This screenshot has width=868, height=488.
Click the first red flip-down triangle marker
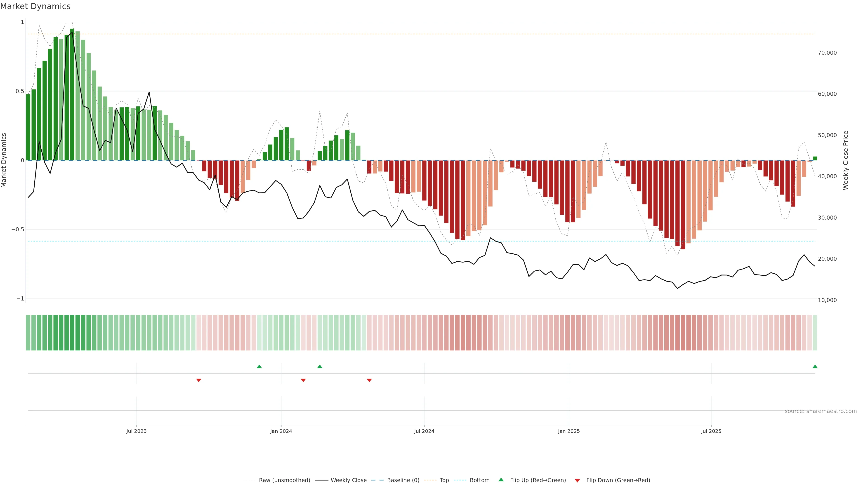[x=199, y=380]
